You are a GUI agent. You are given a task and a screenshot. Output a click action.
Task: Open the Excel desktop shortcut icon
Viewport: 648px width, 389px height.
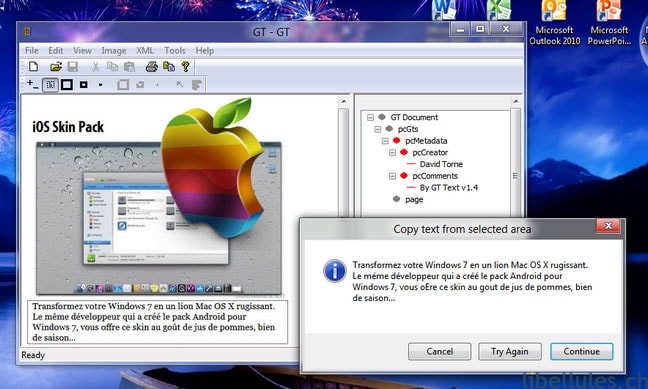point(499,10)
